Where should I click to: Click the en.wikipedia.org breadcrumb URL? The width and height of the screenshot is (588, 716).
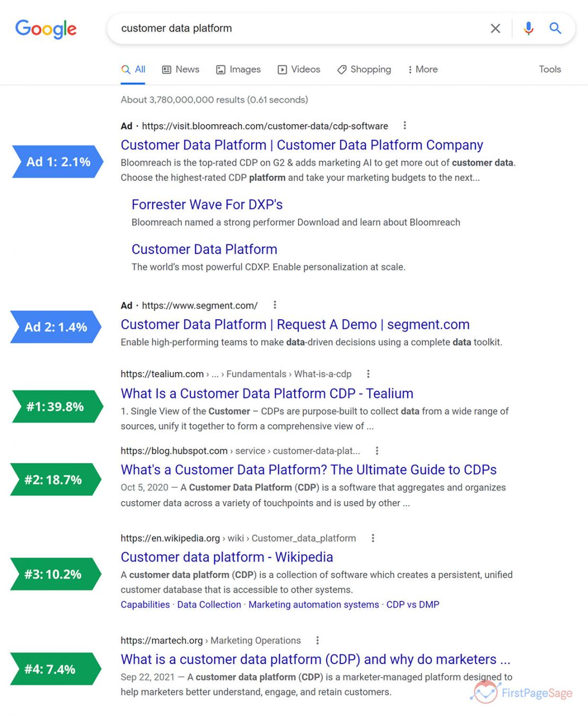click(238, 538)
